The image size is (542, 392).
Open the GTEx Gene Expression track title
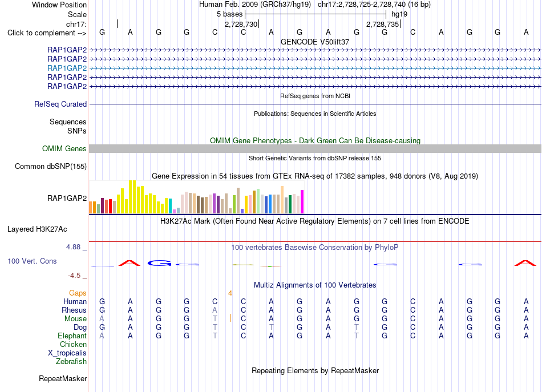point(315,176)
